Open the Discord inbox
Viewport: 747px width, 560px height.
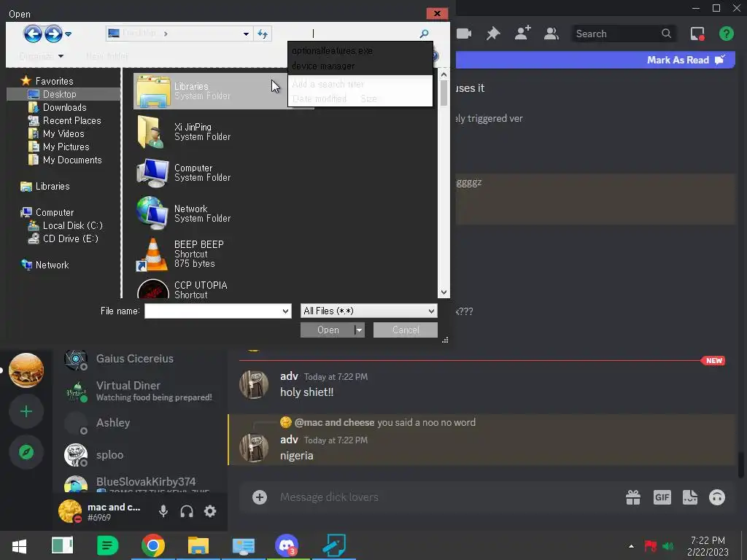point(697,34)
